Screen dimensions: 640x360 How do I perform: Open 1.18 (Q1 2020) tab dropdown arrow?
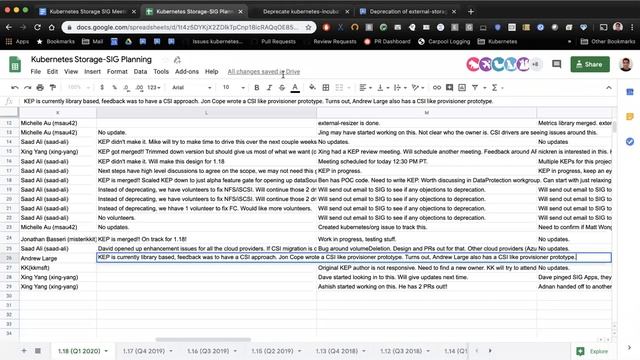point(106,351)
